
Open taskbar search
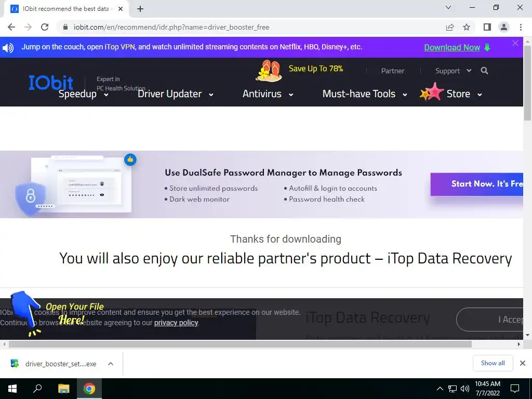[x=37, y=389]
